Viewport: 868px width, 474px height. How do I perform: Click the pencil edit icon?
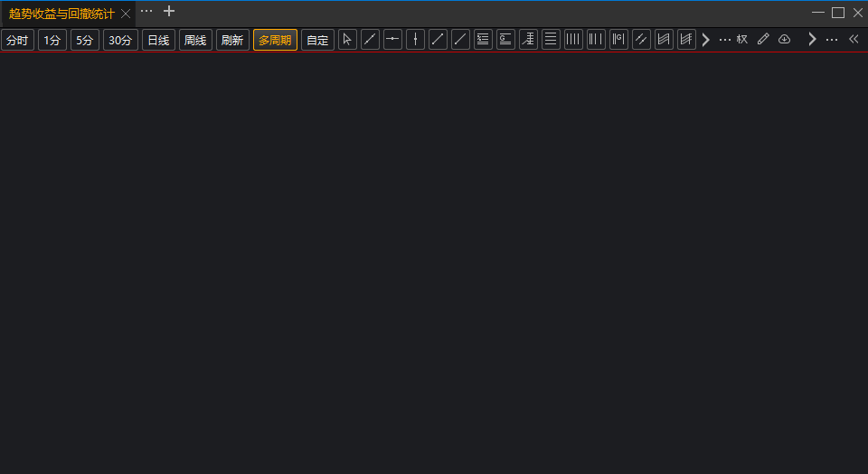tap(762, 40)
